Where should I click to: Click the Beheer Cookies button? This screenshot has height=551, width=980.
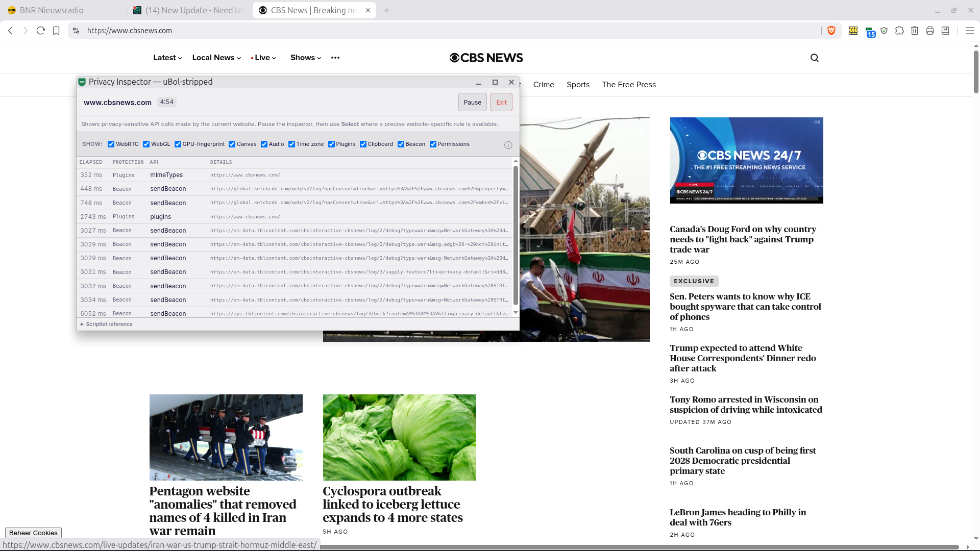click(x=33, y=533)
